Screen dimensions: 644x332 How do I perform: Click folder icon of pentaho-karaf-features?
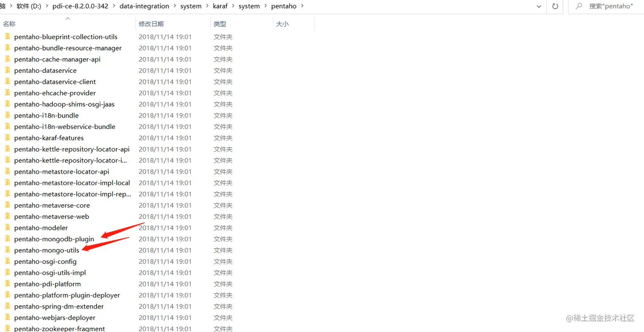point(7,138)
